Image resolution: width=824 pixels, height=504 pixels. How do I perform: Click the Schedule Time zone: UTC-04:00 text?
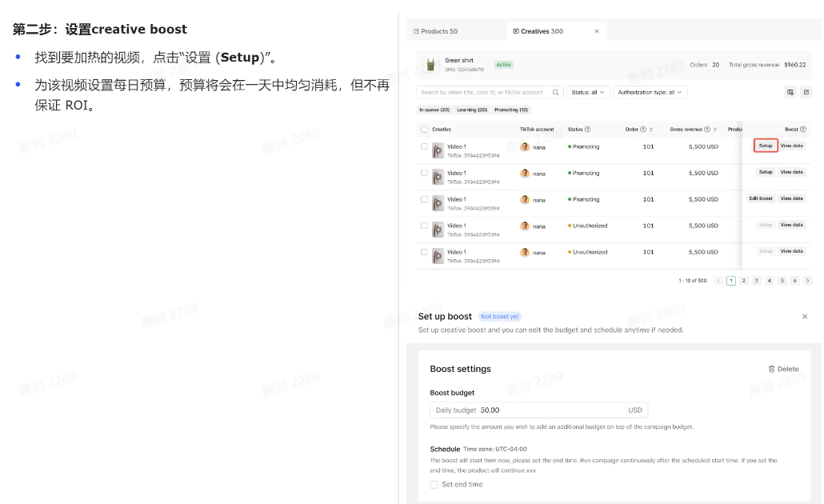(478, 449)
